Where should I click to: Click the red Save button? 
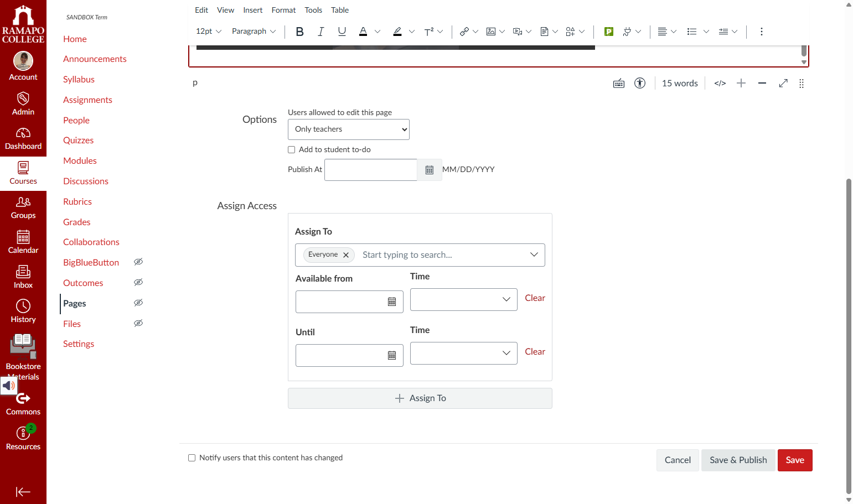click(795, 460)
